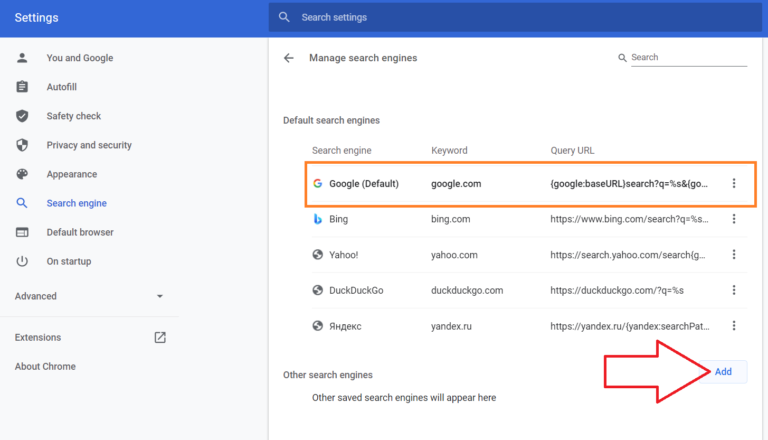This screenshot has height=440, width=768.
Task: Open the three-dot menu for Bing
Action: pyautogui.click(x=734, y=219)
